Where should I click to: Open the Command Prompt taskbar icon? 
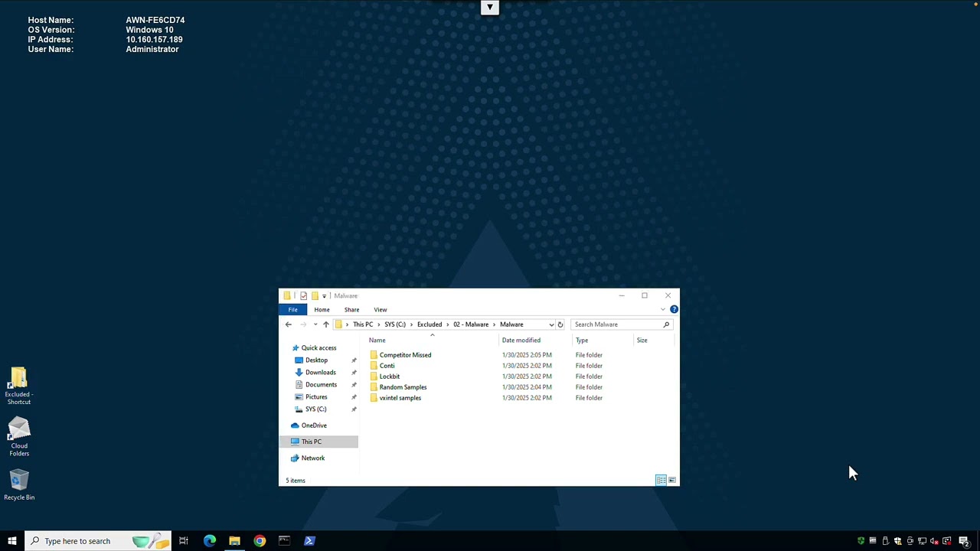click(284, 541)
